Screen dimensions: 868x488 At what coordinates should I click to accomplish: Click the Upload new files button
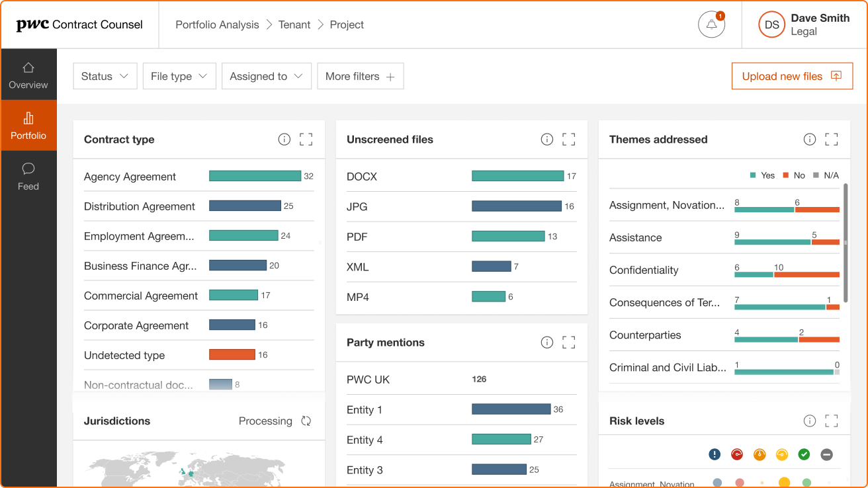[x=791, y=76]
